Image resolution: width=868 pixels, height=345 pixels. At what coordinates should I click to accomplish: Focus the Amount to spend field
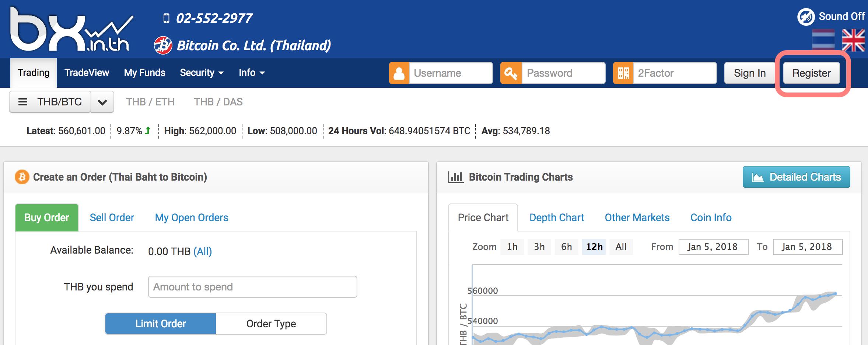[x=253, y=287]
